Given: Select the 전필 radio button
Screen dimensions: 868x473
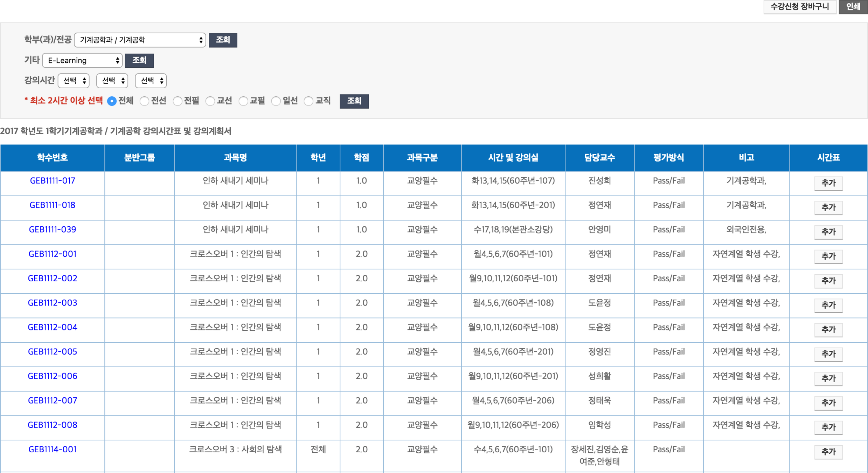Looking at the screenshot, I should (x=178, y=101).
